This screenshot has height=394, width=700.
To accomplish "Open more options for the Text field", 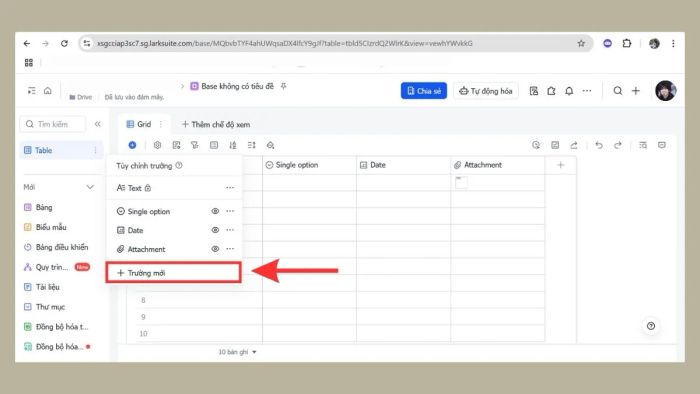I will pos(230,188).
